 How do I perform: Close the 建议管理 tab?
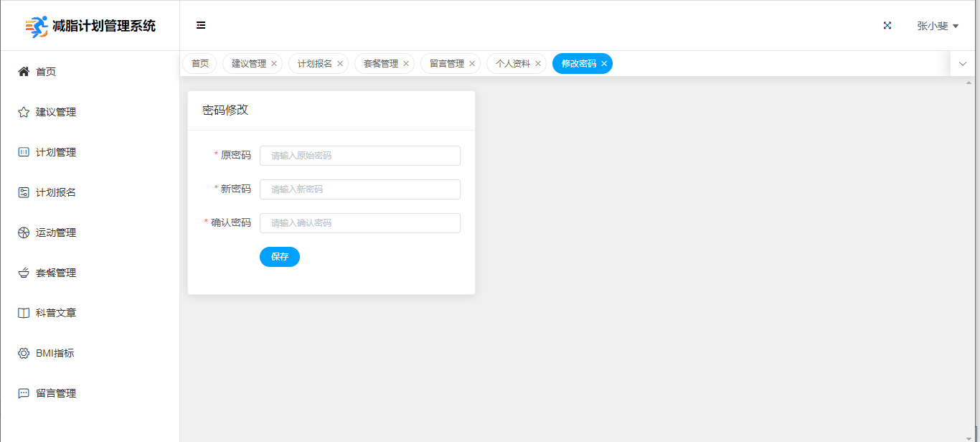point(274,64)
